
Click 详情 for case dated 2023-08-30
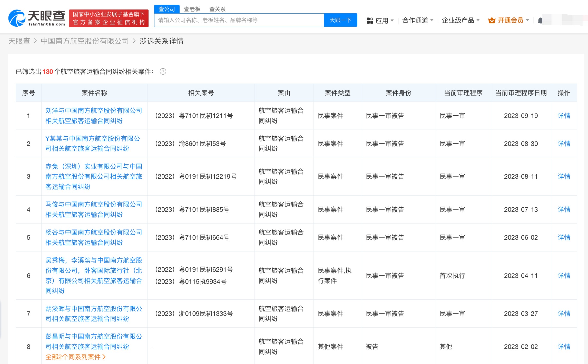pyautogui.click(x=564, y=144)
